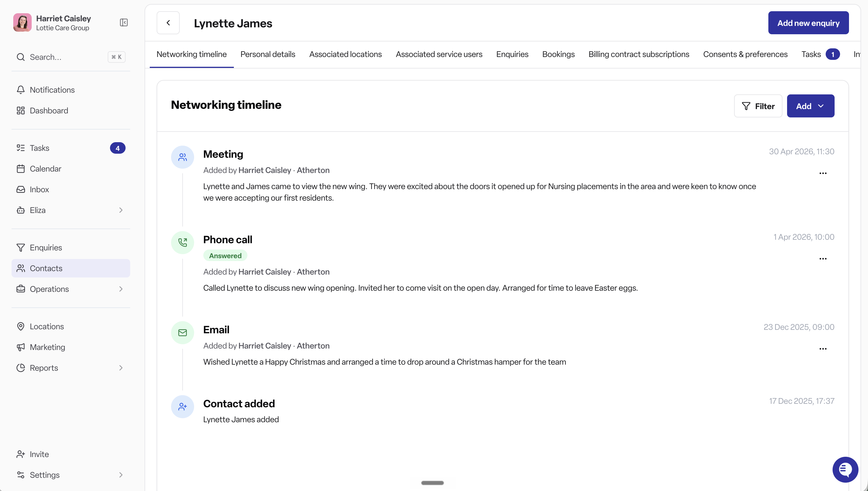Click the Filter button
The height and width of the screenshot is (491, 868).
(x=758, y=106)
